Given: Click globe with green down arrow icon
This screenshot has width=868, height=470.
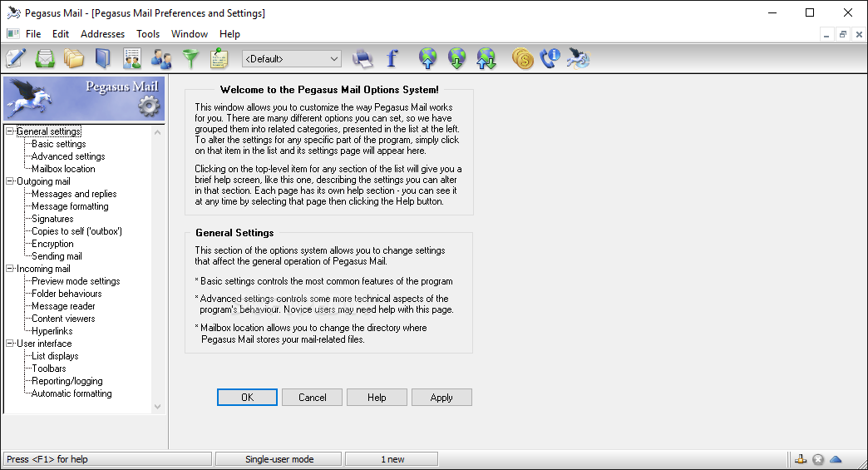Looking at the screenshot, I should click(456, 58).
